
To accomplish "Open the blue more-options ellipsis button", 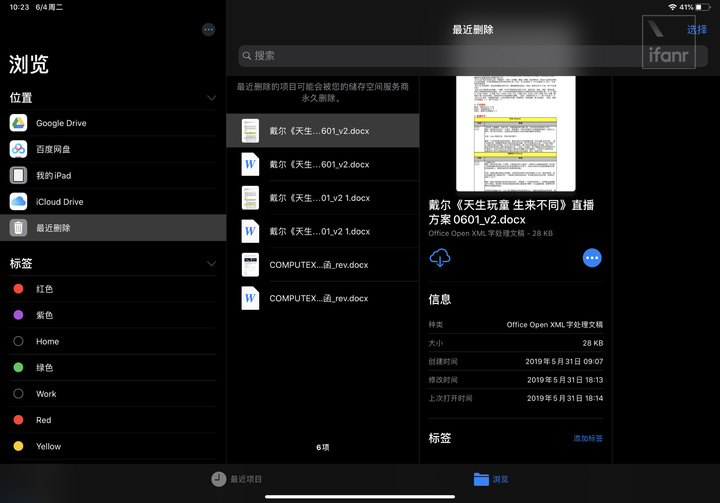I will tap(592, 258).
